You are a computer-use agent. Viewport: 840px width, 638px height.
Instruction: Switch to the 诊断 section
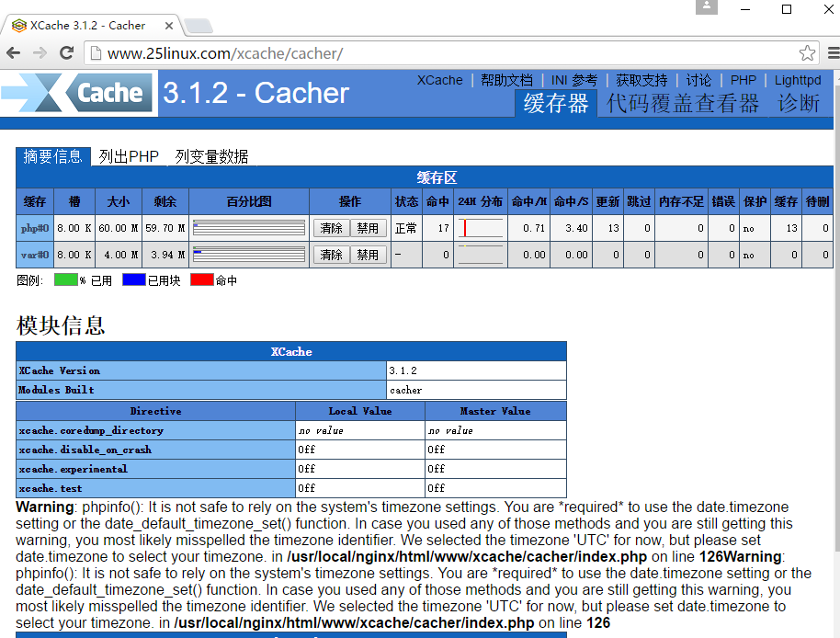(x=799, y=103)
